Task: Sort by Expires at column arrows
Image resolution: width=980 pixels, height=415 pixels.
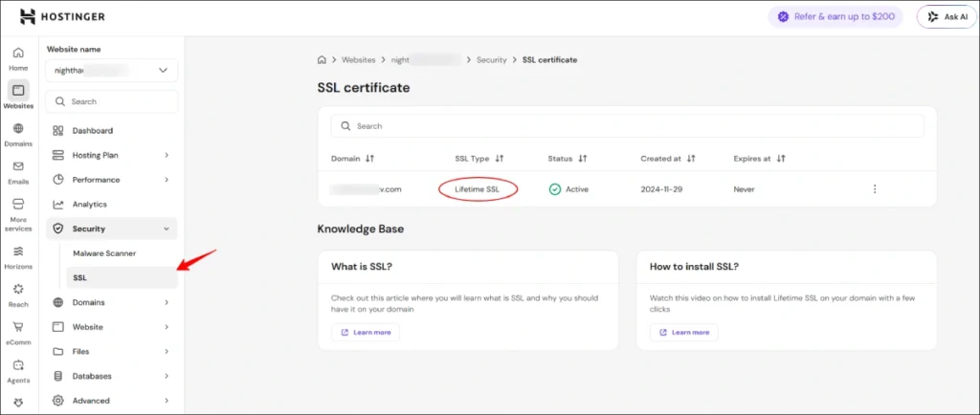Action: (781, 159)
